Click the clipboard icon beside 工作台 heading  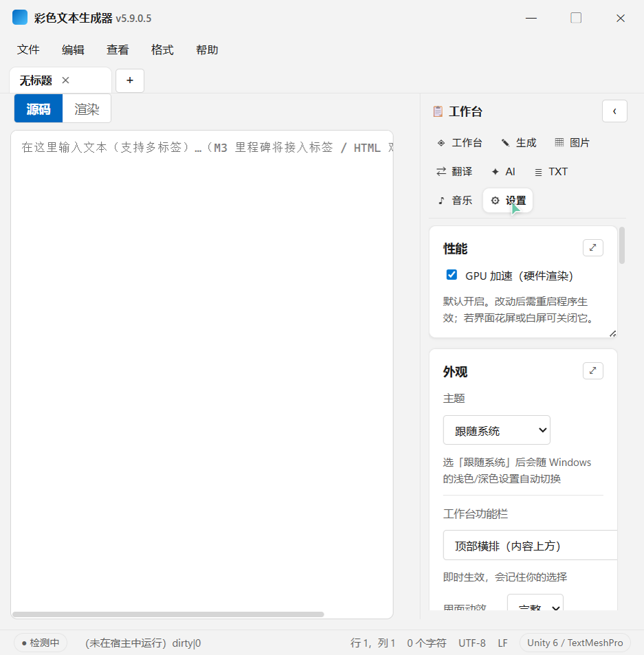pos(438,111)
